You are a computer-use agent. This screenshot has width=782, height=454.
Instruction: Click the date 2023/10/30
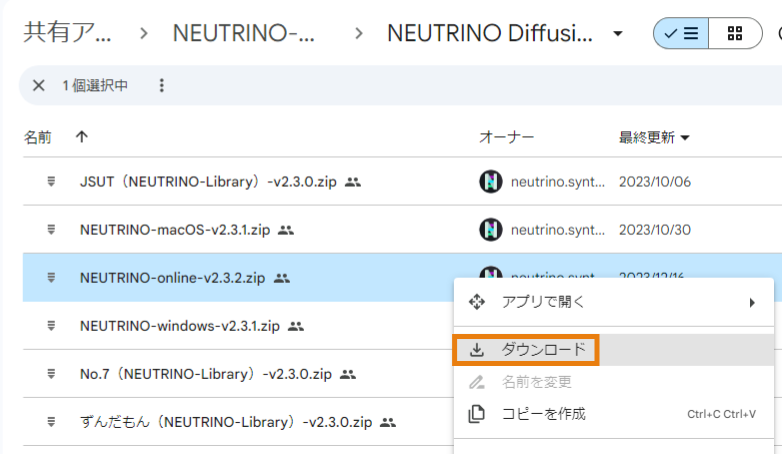point(655,230)
